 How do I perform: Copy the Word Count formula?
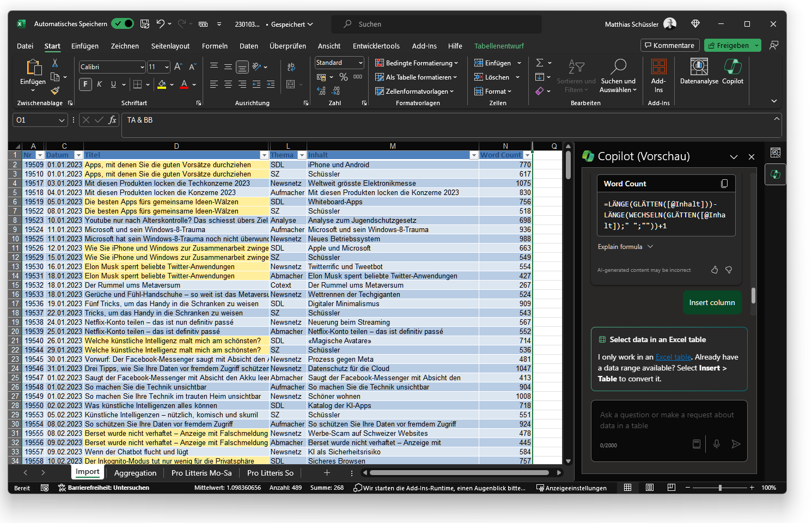point(724,184)
